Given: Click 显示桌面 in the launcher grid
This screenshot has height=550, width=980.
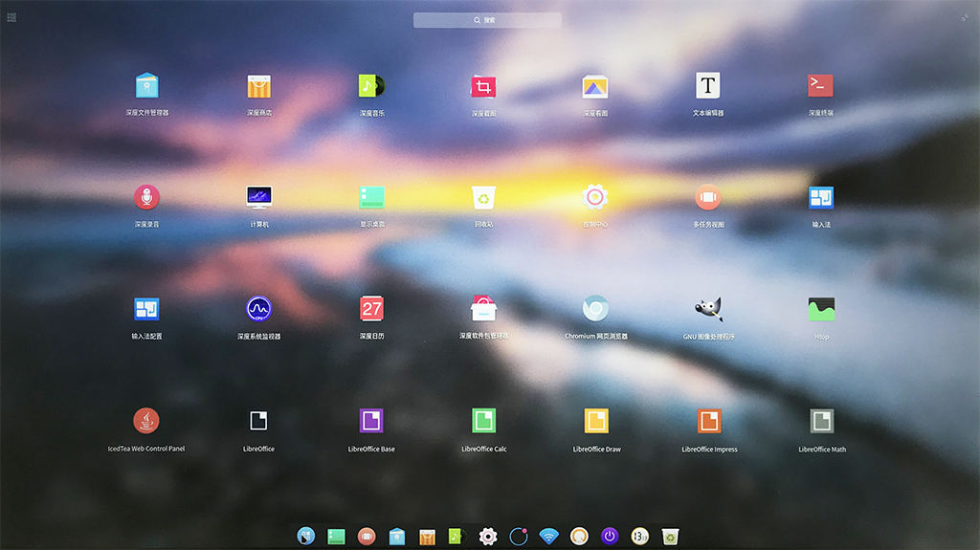Looking at the screenshot, I should [372, 197].
